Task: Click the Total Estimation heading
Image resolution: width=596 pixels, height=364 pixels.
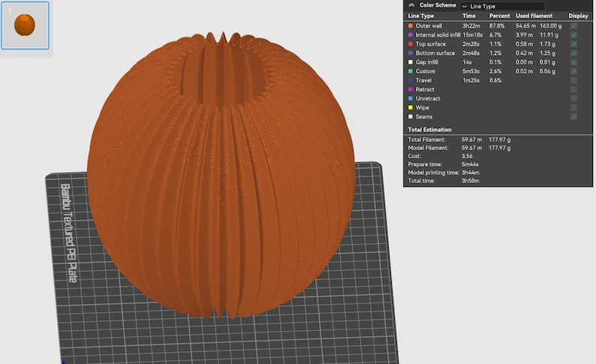Action: point(429,130)
